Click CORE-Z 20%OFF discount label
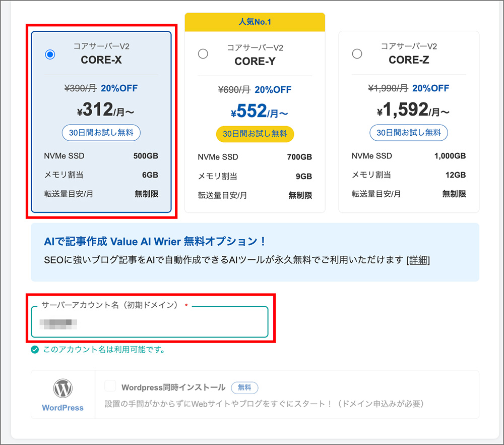 point(431,88)
